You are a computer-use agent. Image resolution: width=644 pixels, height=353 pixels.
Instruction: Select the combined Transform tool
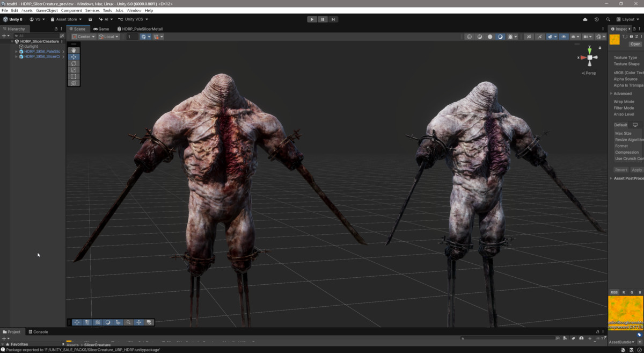pyautogui.click(x=74, y=83)
